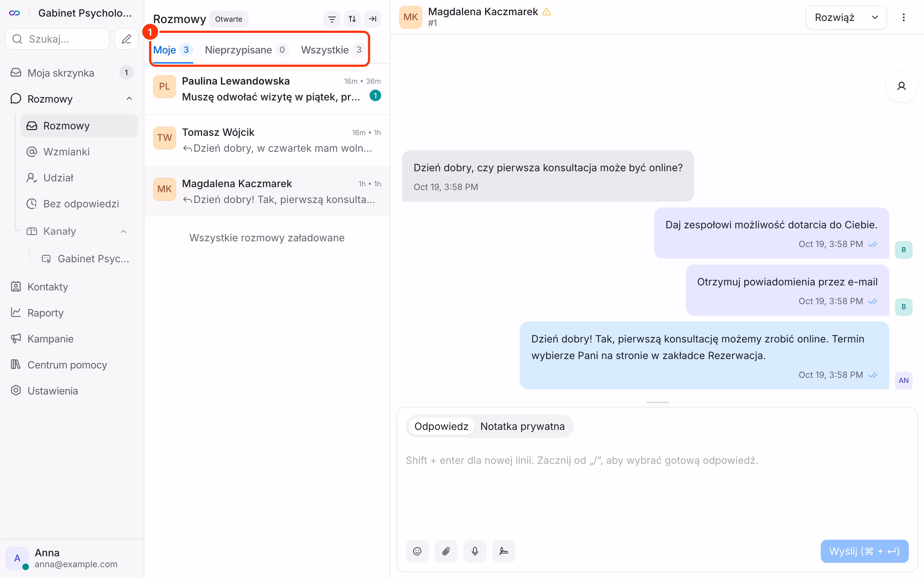Viewport: 924px width, 578px height.
Task: Click the app logo in top-left corner
Action: 14,13
